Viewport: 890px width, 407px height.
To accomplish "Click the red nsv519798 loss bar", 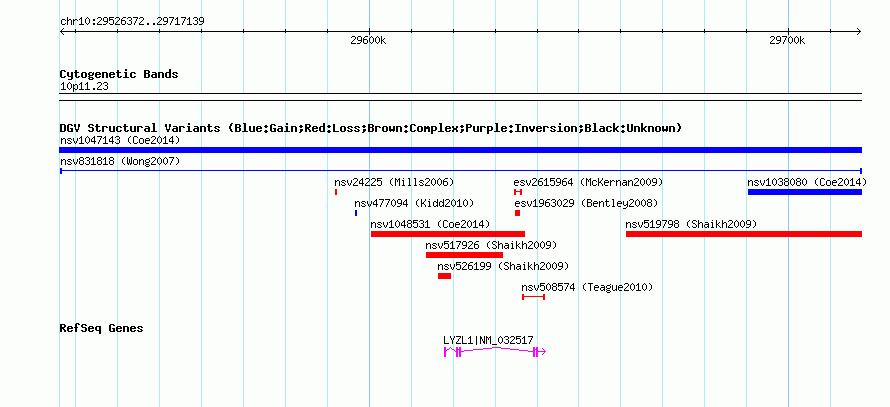I will (744, 234).
